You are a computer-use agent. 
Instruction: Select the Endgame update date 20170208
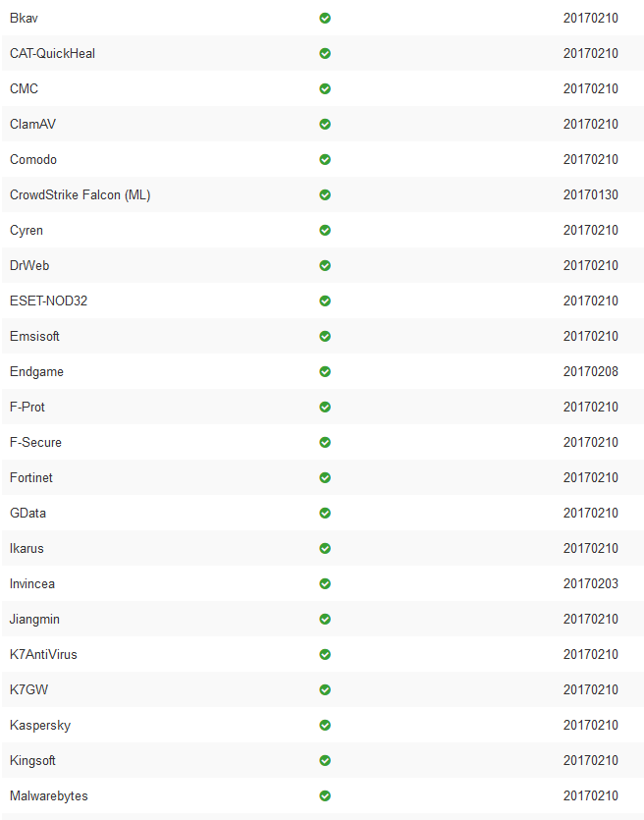pos(591,372)
